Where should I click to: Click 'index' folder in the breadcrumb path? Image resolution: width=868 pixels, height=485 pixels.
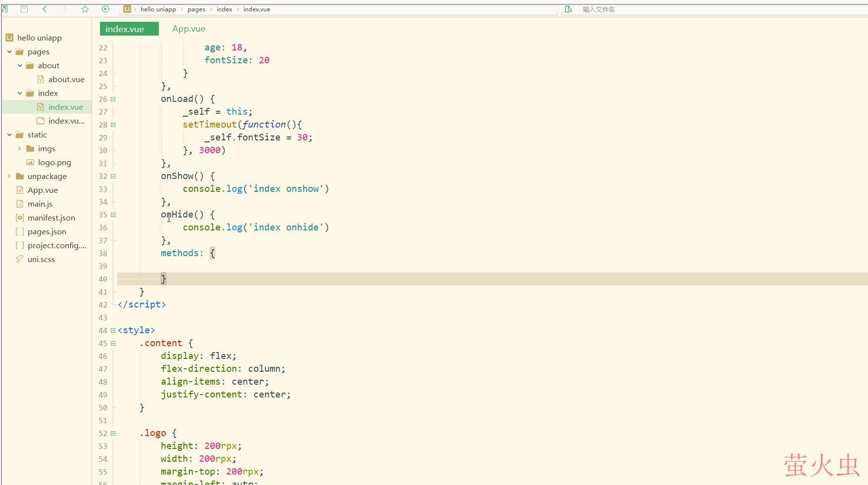pos(224,9)
